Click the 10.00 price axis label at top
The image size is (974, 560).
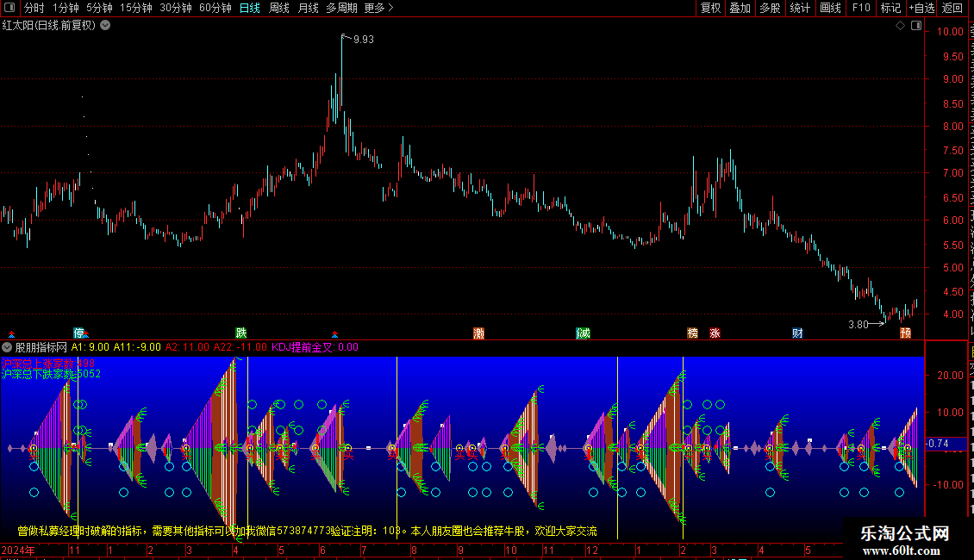950,32
